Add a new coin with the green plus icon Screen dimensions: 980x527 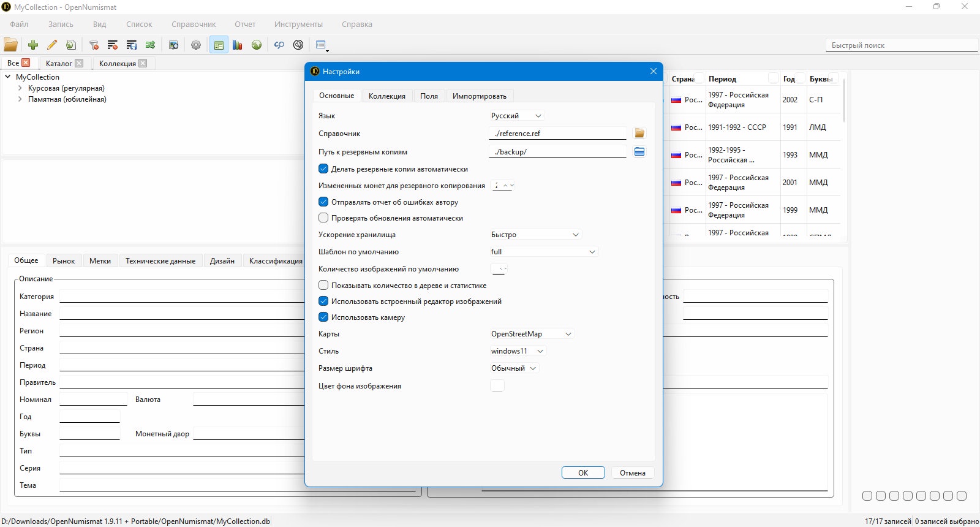(x=33, y=45)
